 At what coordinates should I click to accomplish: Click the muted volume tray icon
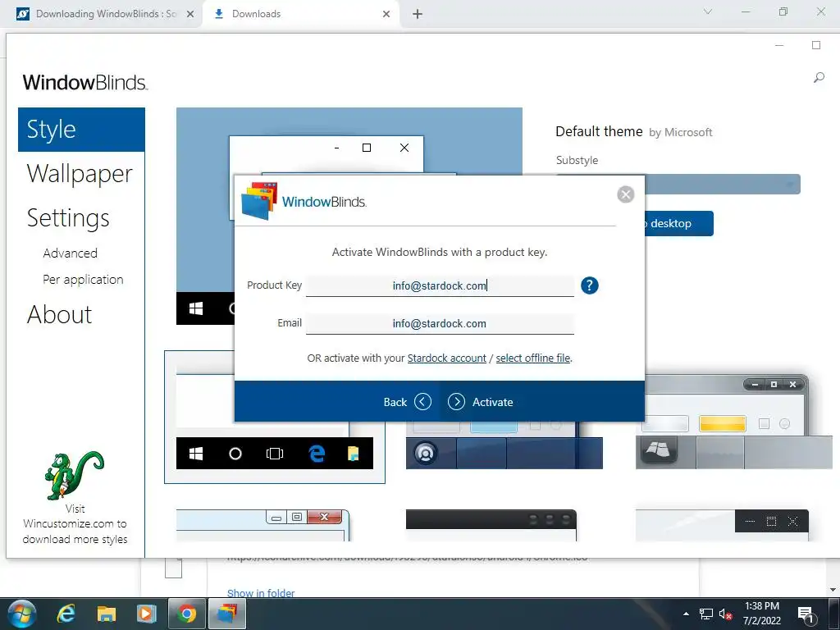[725, 614]
